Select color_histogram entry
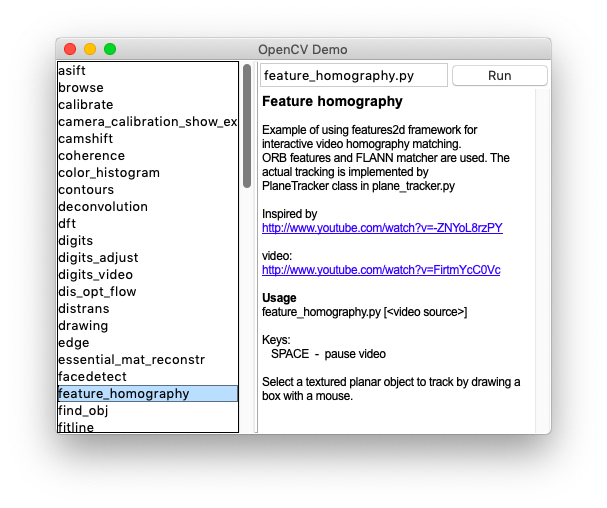This screenshot has height=508, width=607. click(148, 173)
